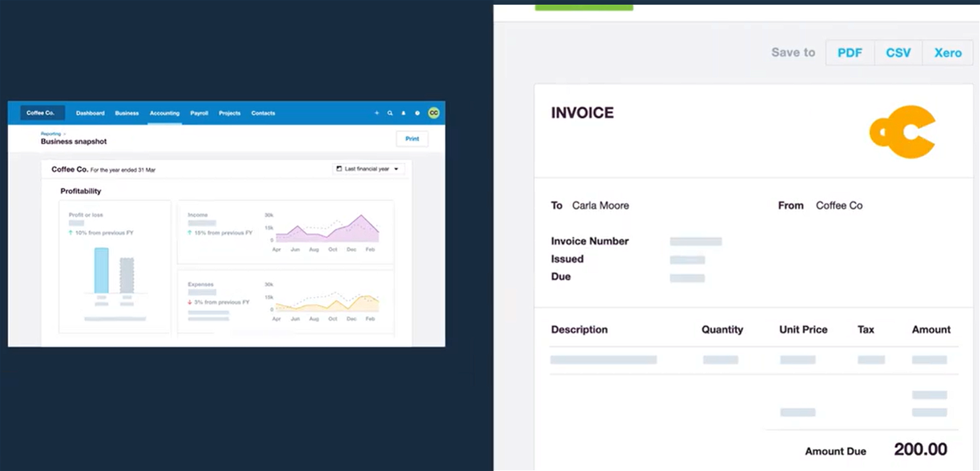The image size is (980, 471).
Task: Select the INVOICE title text
Action: (x=583, y=113)
